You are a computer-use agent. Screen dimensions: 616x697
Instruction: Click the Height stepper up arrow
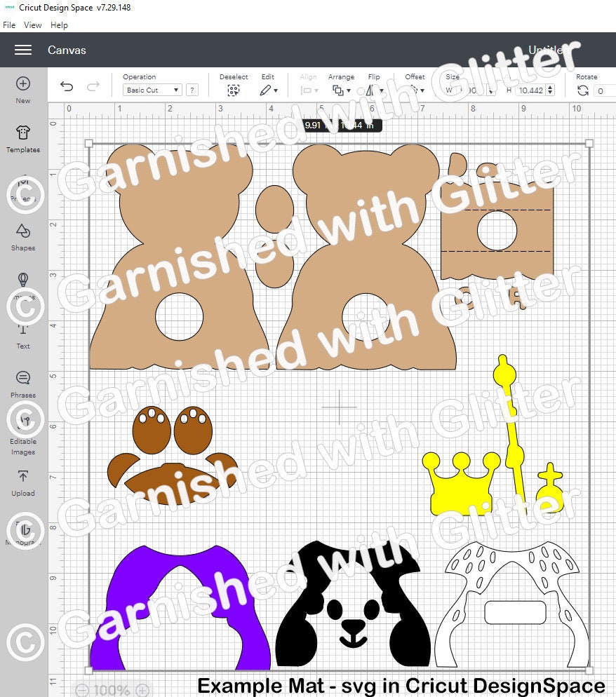[x=551, y=86]
